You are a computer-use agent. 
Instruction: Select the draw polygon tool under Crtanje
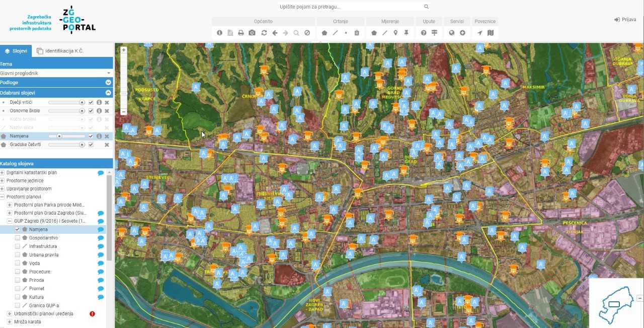[x=324, y=33]
